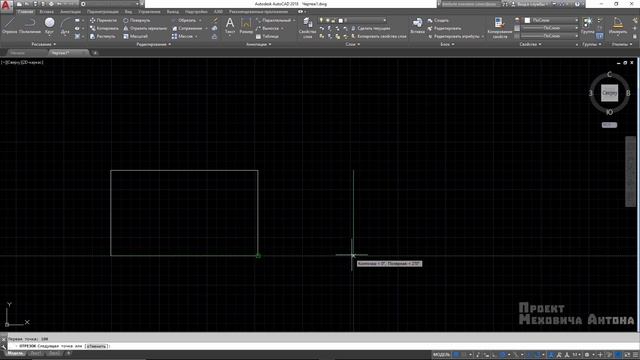This screenshot has height=360, width=640.
Task: Click the white object color swatch
Action: (x=527, y=20)
